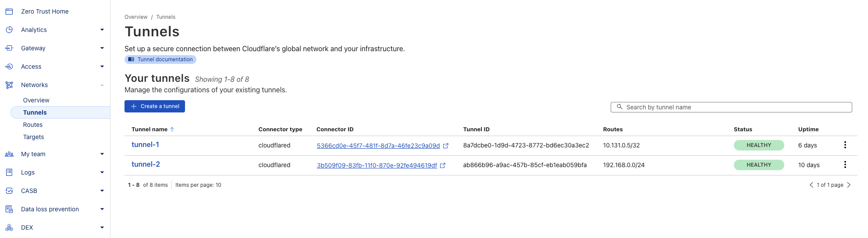Sort by Tunnel name column header
Viewport: 868px width, 238px height.
[150, 129]
